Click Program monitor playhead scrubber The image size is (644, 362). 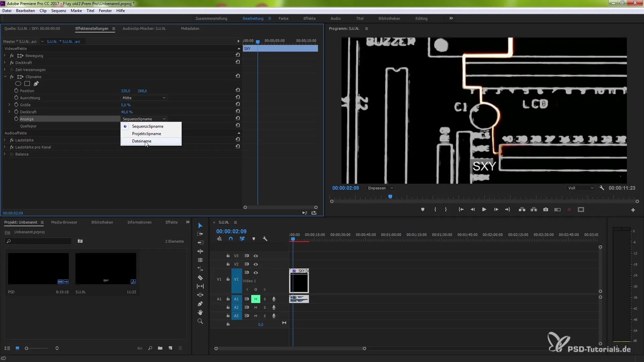390,197
